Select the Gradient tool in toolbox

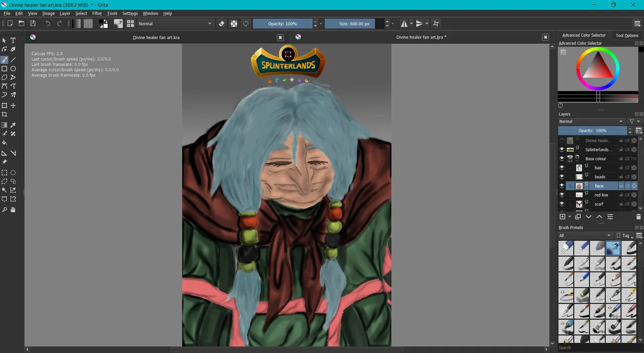click(5, 125)
